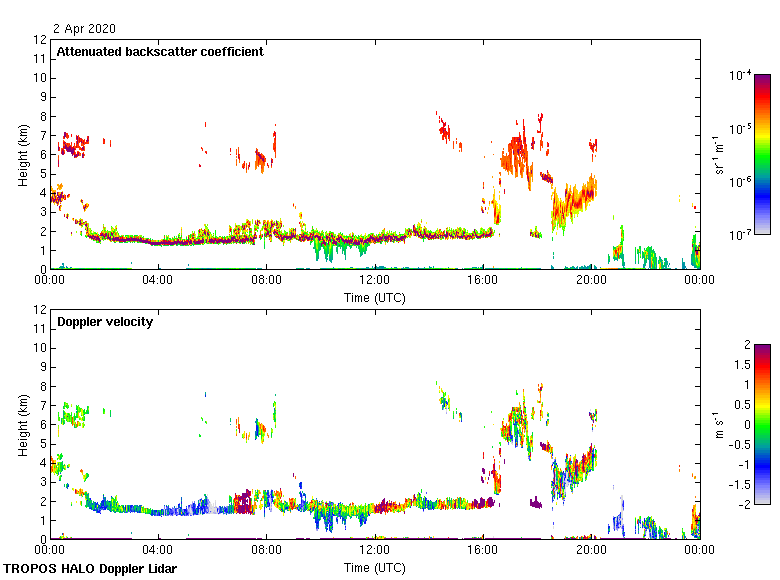Select the "Height (km)" axis label of top plot
This screenshot has height=580, width=780.
(x=23, y=154)
